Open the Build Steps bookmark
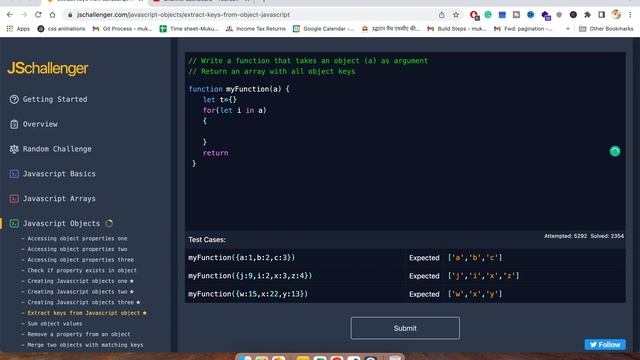This screenshot has height=360, width=640. point(457,29)
